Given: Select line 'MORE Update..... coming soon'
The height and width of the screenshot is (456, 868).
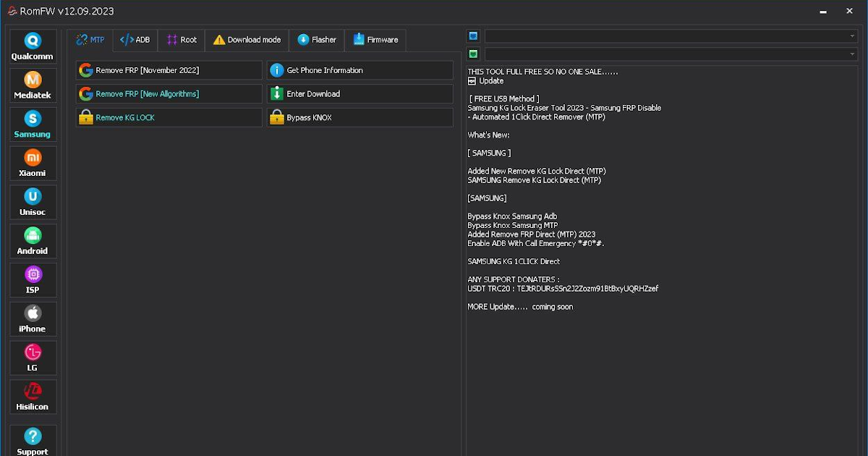Looking at the screenshot, I should [x=520, y=307].
